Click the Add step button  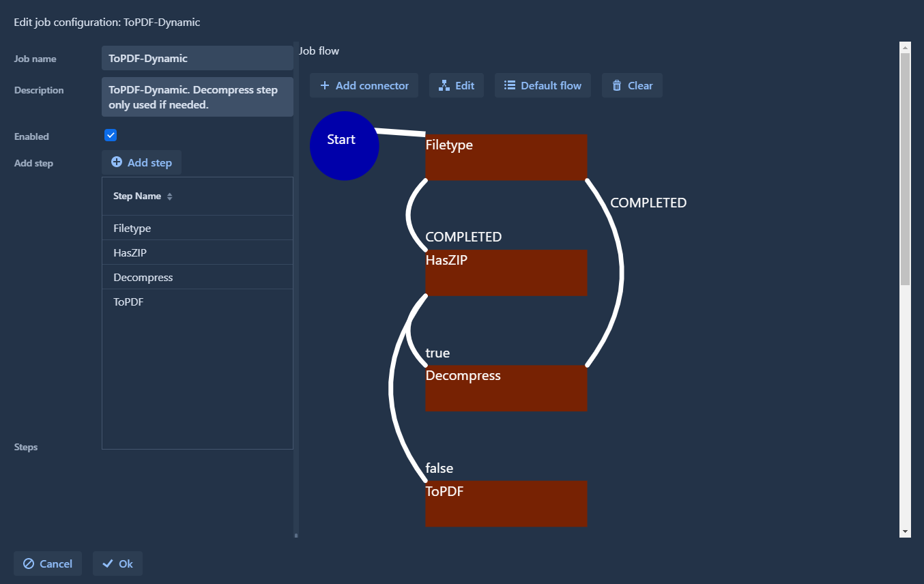141,162
